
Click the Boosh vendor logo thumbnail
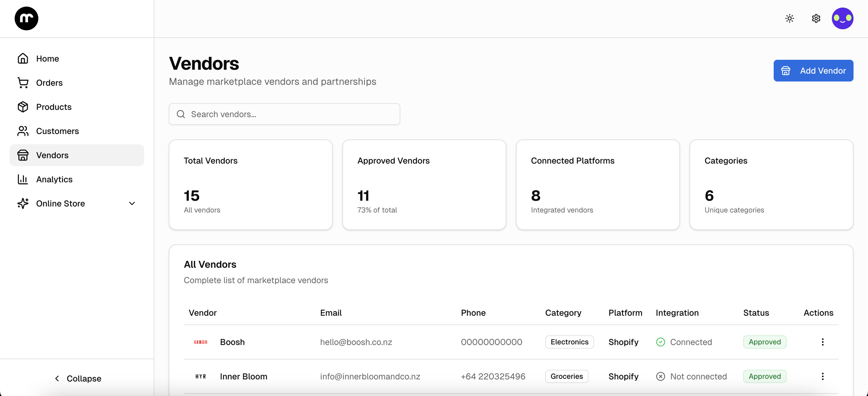(200, 342)
